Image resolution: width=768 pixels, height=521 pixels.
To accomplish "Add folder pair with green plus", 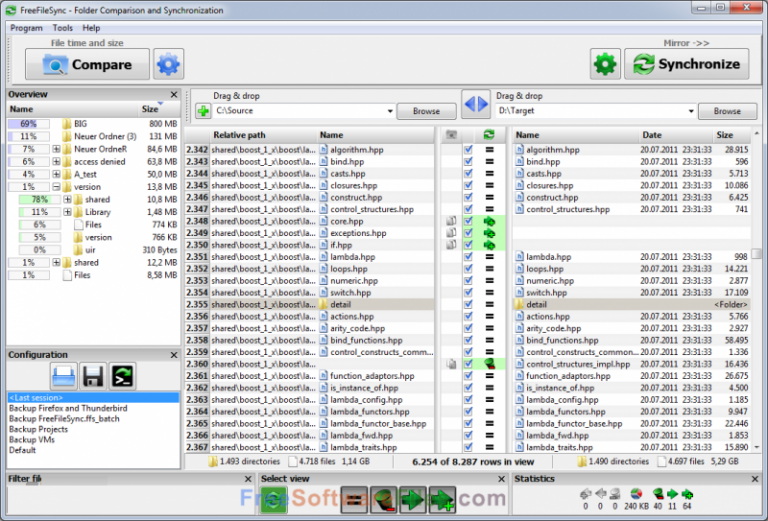I will pos(203,111).
